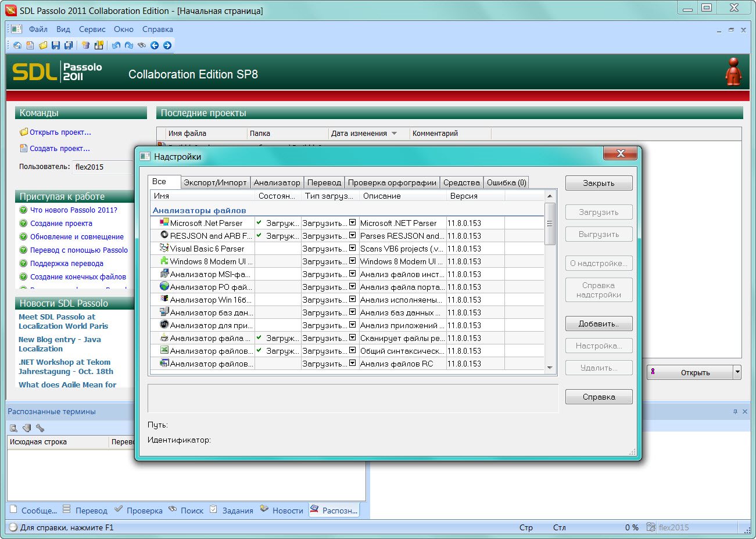Click the Windows 8 Modern UI row icon
This screenshot has width=756, height=539.
pyautogui.click(x=164, y=261)
